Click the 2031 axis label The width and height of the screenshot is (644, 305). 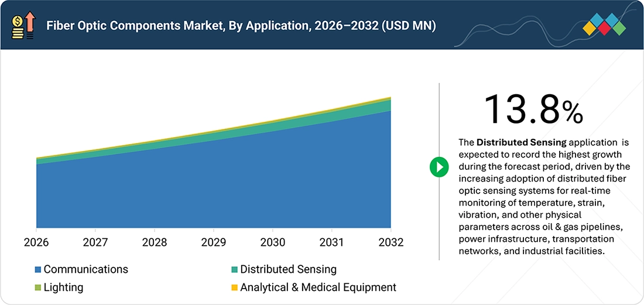pos(331,242)
